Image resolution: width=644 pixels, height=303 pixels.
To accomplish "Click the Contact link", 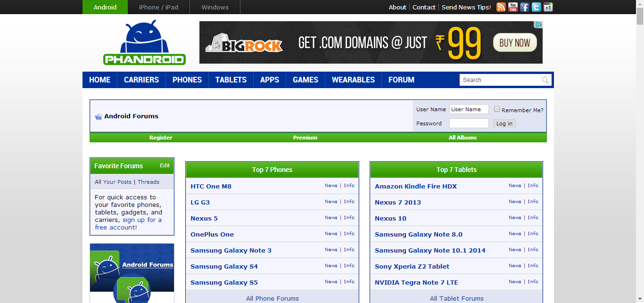I will pos(424,7).
